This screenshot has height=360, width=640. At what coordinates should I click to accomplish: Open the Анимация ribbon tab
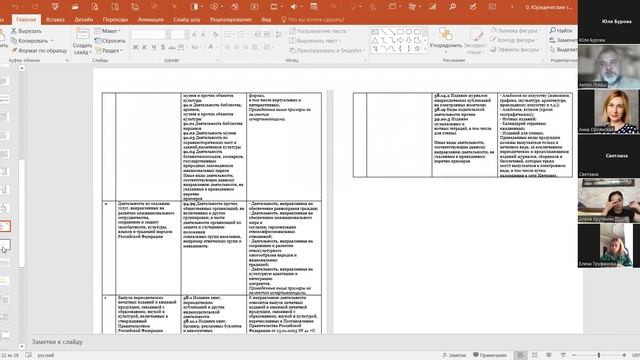pyautogui.click(x=151, y=20)
